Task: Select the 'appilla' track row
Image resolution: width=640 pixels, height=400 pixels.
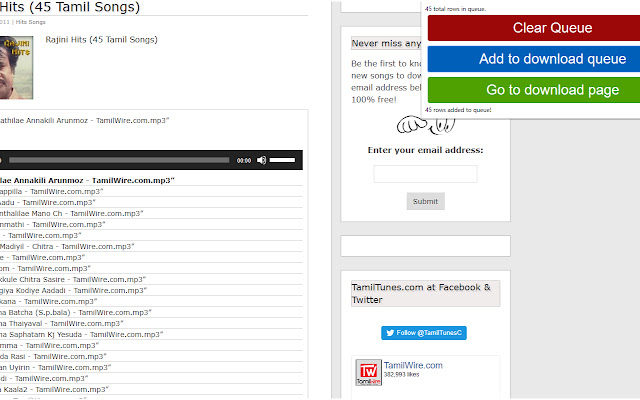Action: pyautogui.click(x=151, y=191)
